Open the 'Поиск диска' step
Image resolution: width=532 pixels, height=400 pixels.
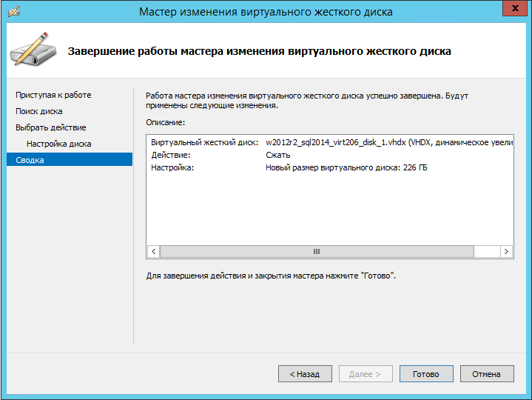(x=39, y=111)
